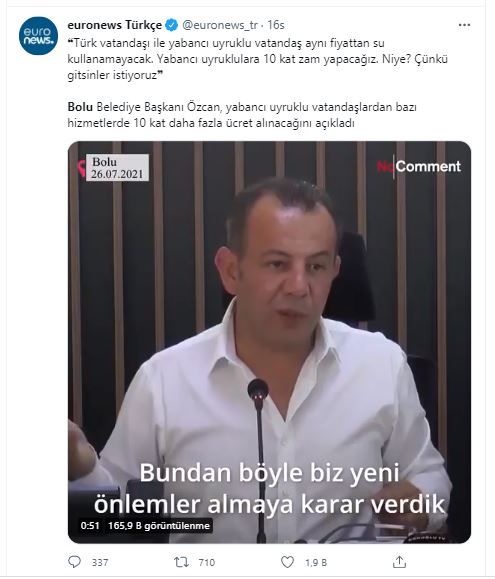This screenshot has height=579, width=495.
Task: Open the share tweet upload icon
Action: (399, 562)
